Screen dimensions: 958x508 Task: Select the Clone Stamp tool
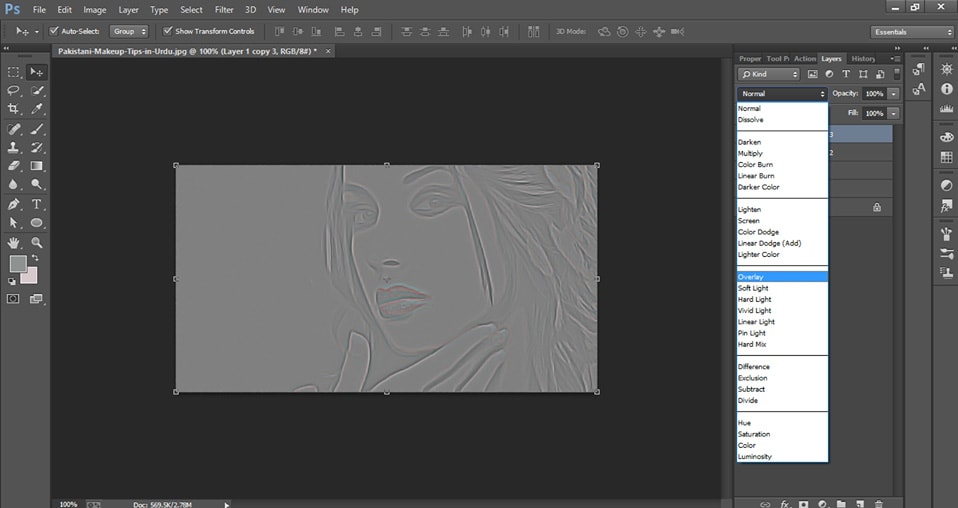click(14, 147)
